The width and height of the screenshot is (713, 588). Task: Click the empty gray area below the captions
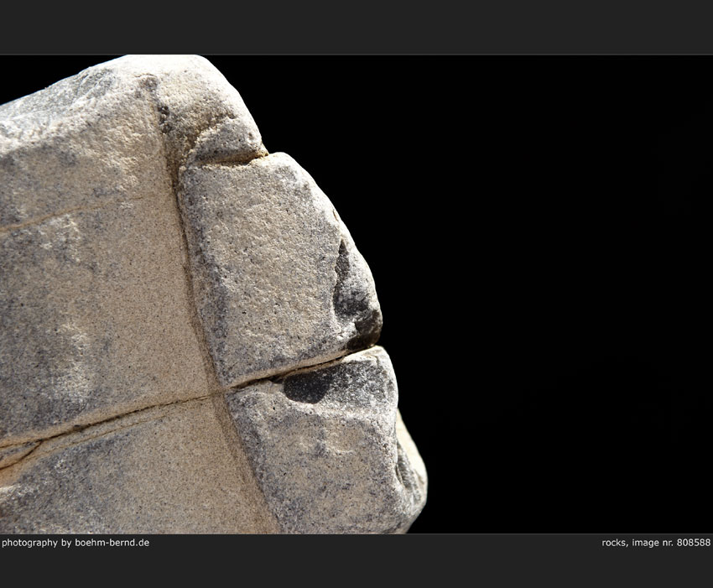356,570
